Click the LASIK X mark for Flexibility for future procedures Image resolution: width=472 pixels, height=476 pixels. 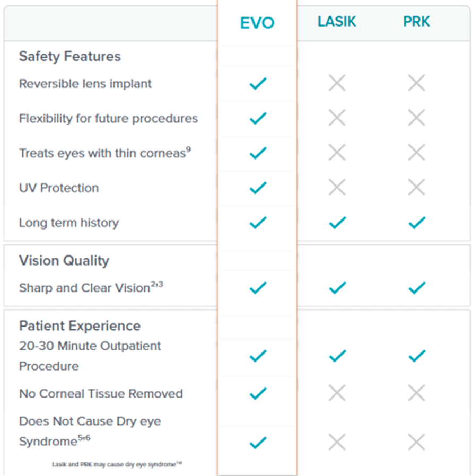click(337, 118)
